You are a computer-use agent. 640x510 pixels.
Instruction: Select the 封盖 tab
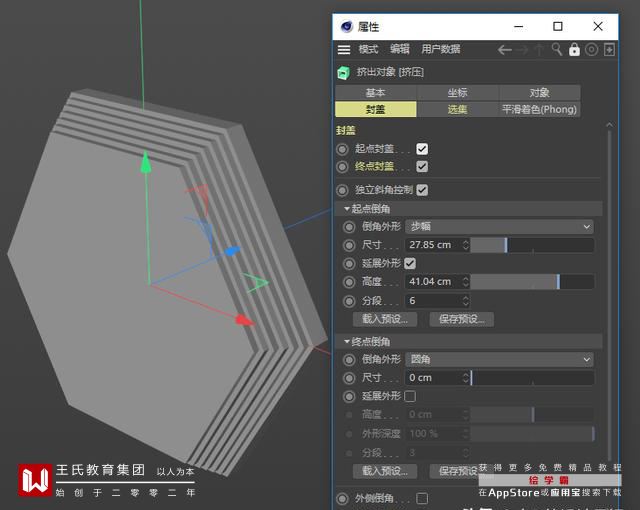pos(376,109)
